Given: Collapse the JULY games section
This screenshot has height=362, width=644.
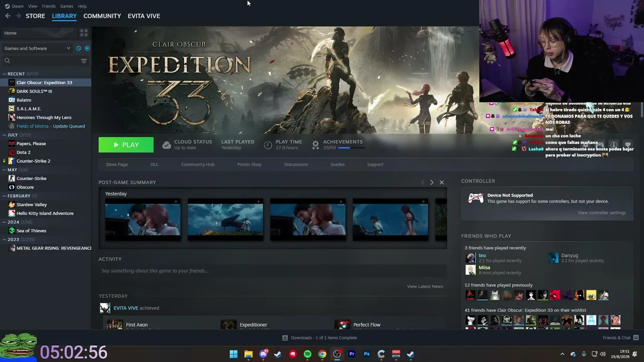Looking at the screenshot, I should tap(5, 135).
